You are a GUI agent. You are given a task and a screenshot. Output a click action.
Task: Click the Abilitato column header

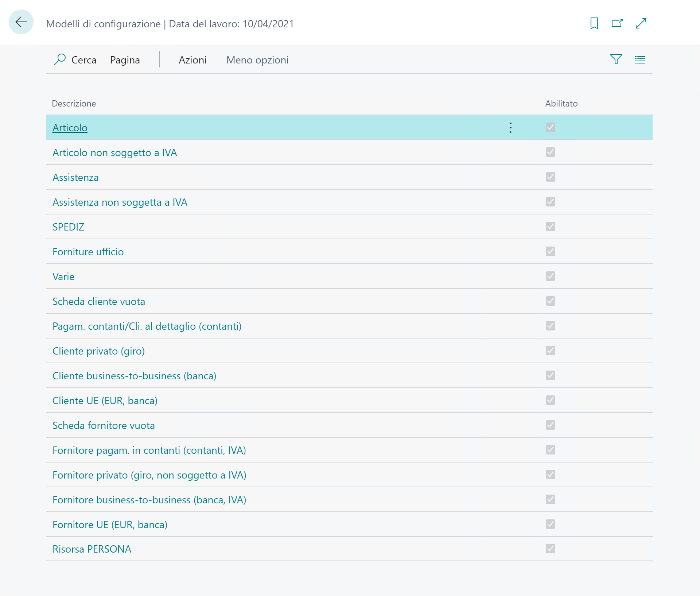tap(561, 104)
